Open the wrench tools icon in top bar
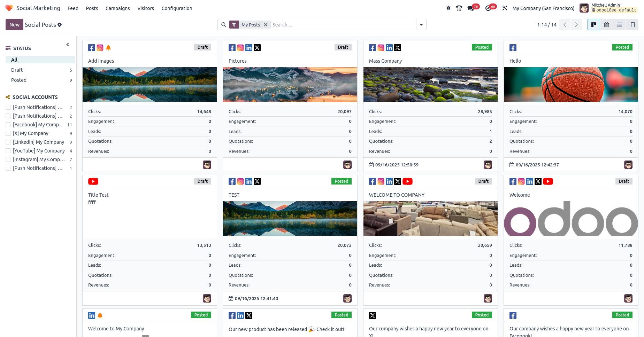The width and height of the screenshot is (644, 337). (505, 8)
